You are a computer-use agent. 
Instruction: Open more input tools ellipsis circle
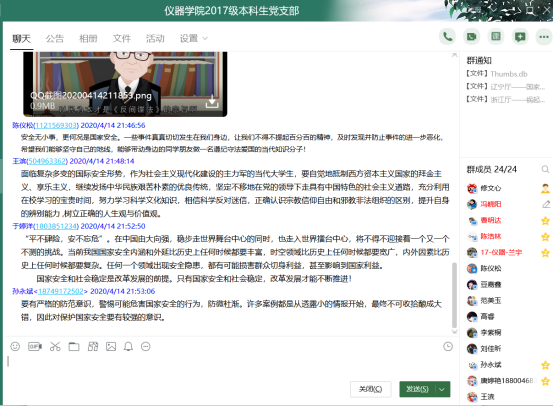(x=146, y=347)
